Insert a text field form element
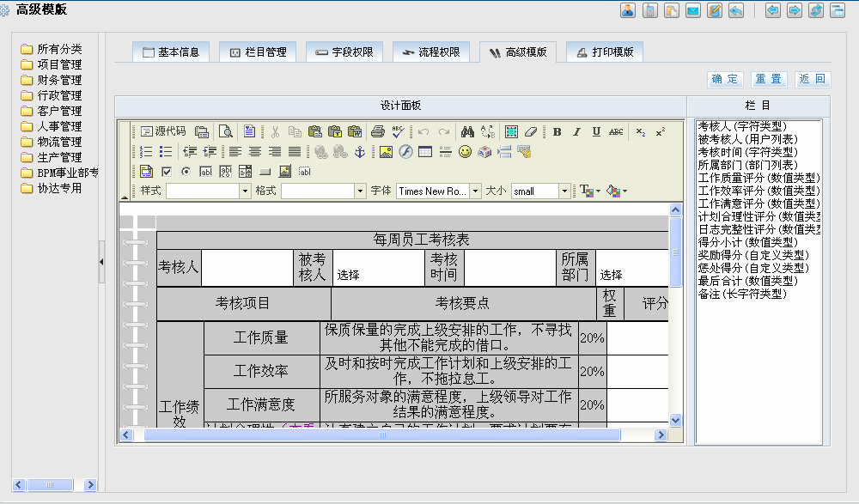The height and width of the screenshot is (504, 859). click(205, 172)
